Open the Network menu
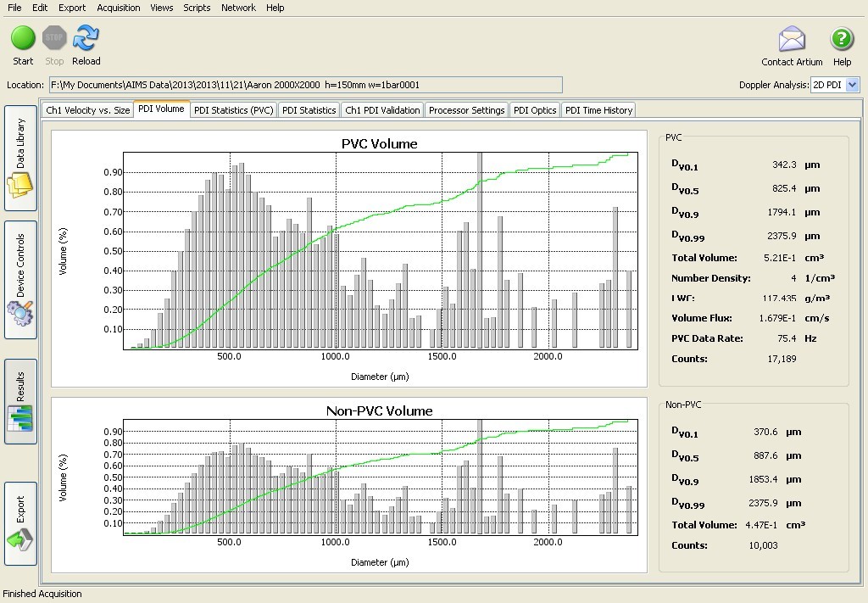This screenshot has width=868, height=603. pyautogui.click(x=238, y=8)
